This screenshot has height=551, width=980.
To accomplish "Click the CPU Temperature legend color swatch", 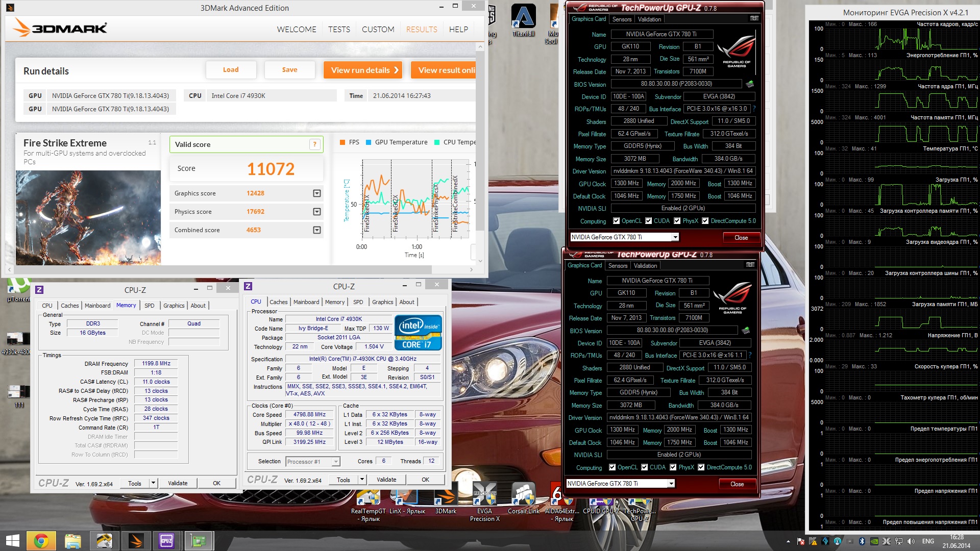I will (437, 142).
